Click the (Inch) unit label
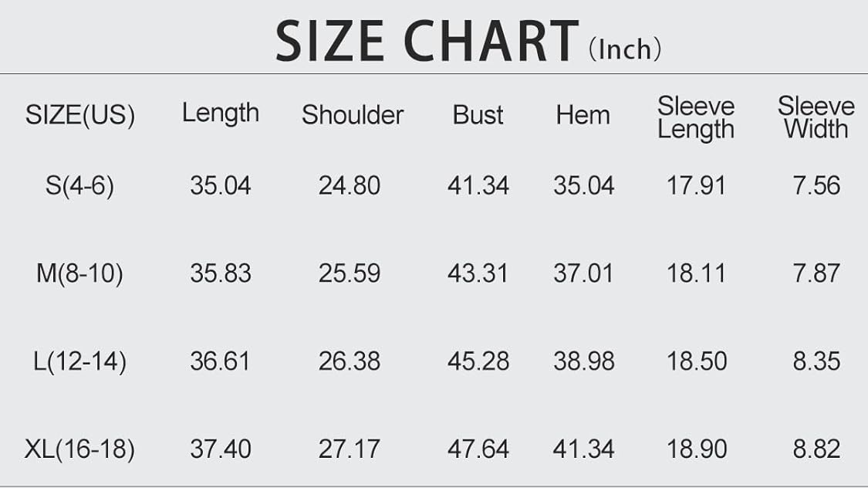 pyautogui.click(x=625, y=50)
